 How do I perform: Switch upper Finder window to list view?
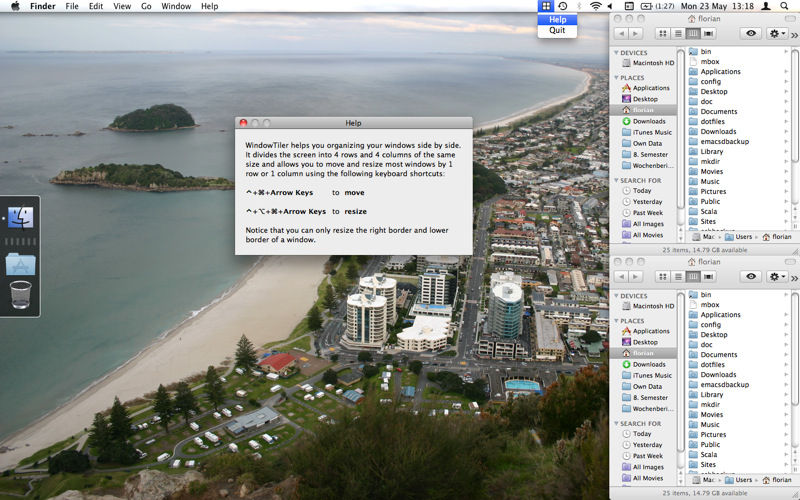click(x=678, y=34)
